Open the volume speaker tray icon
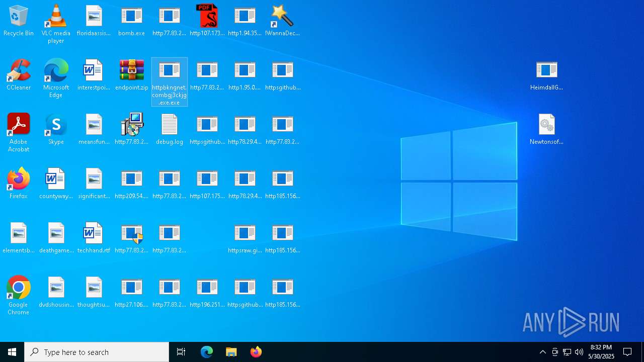Screen dimensions: 644x362 click(x=579, y=352)
